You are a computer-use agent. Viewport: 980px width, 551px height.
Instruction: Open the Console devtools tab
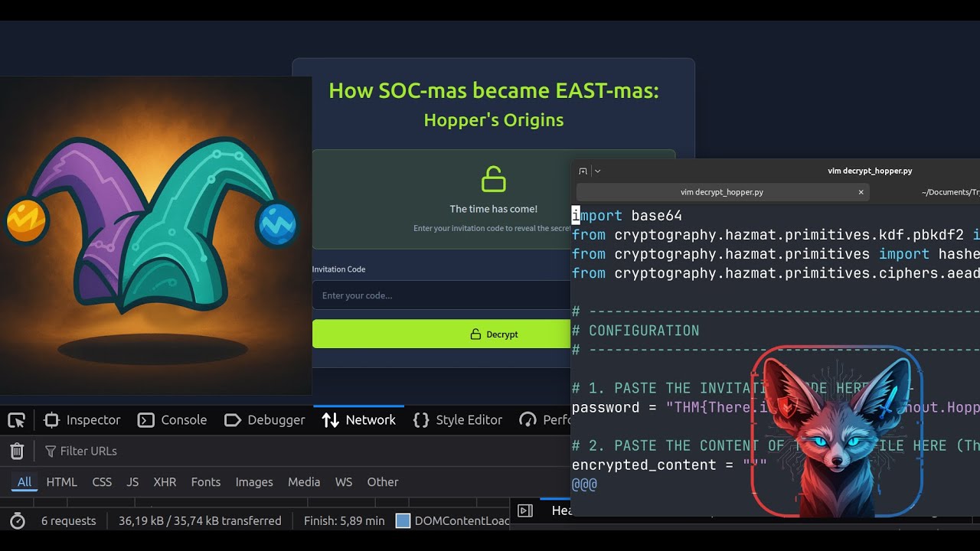coord(172,420)
